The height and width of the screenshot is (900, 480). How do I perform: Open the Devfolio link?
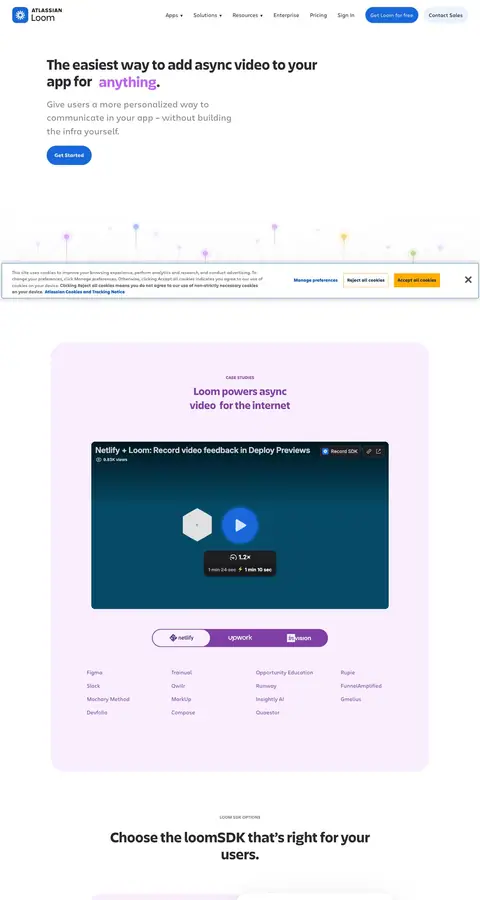[97, 712]
